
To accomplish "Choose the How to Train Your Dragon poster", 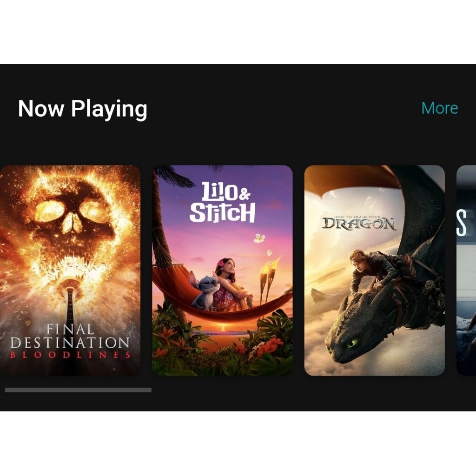I will tap(375, 270).
